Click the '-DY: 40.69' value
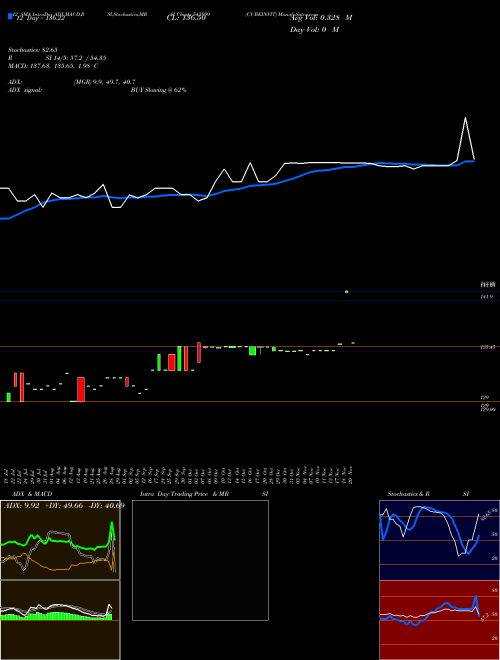This screenshot has height=660, width=500. [x=106, y=506]
